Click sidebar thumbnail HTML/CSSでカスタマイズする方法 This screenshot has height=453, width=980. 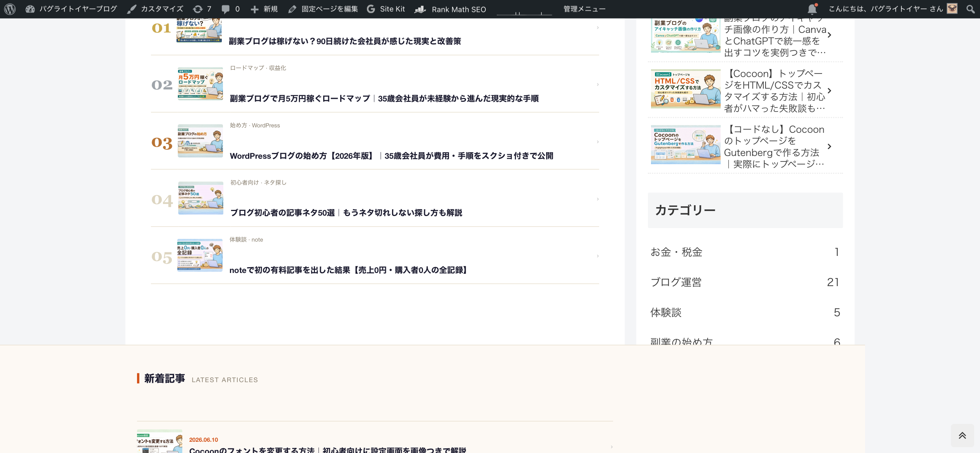click(x=685, y=89)
